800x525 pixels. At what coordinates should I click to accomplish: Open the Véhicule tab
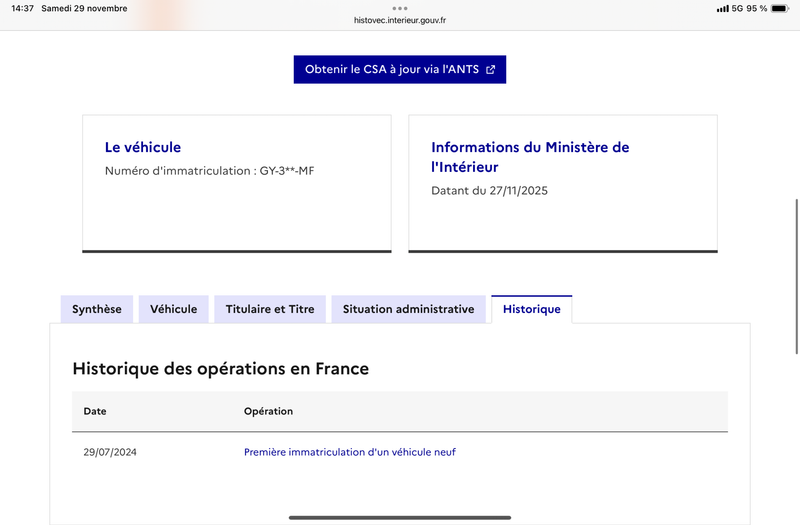(174, 309)
